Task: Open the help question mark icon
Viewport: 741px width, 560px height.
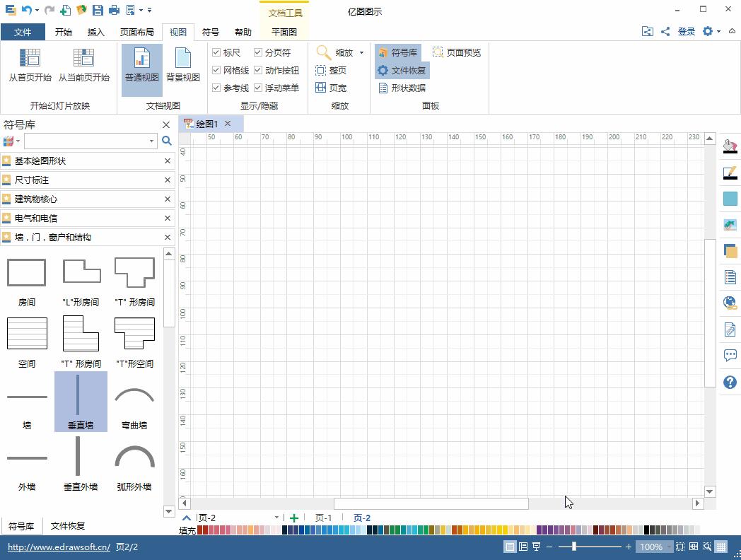Action: pyautogui.click(x=730, y=382)
